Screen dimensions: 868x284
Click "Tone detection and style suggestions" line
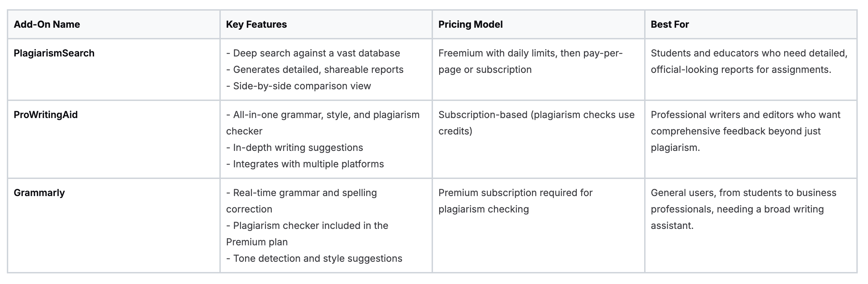[317, 258]
